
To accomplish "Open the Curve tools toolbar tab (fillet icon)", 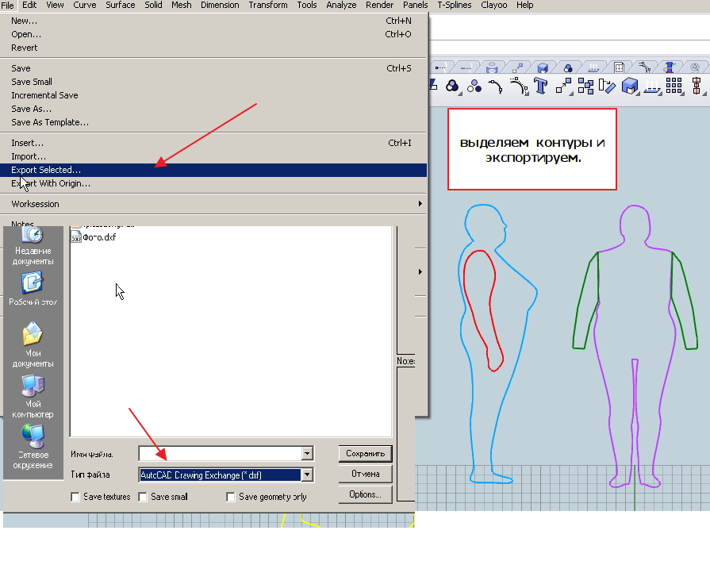I will tap(644, 68).
